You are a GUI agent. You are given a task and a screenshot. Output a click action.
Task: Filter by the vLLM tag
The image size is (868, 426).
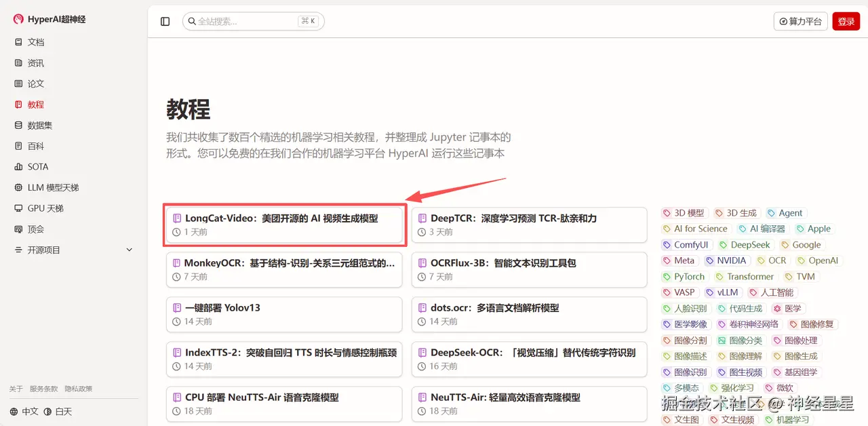click(x=722, y=292)
